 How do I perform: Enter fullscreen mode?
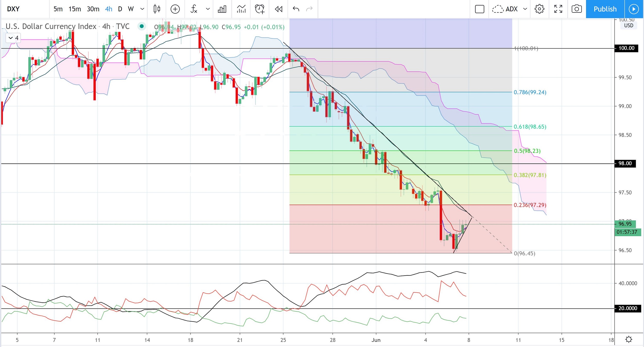tap(558, 9)
